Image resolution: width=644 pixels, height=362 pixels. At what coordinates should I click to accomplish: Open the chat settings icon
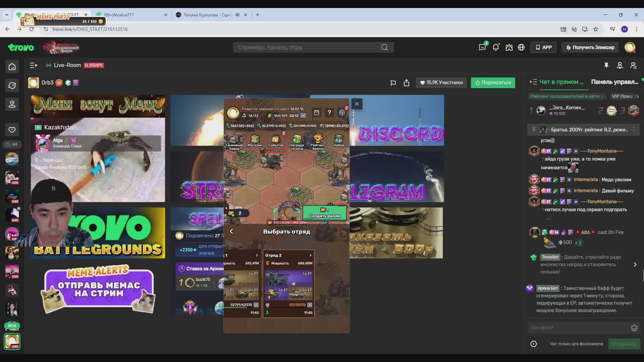[534, 344]
